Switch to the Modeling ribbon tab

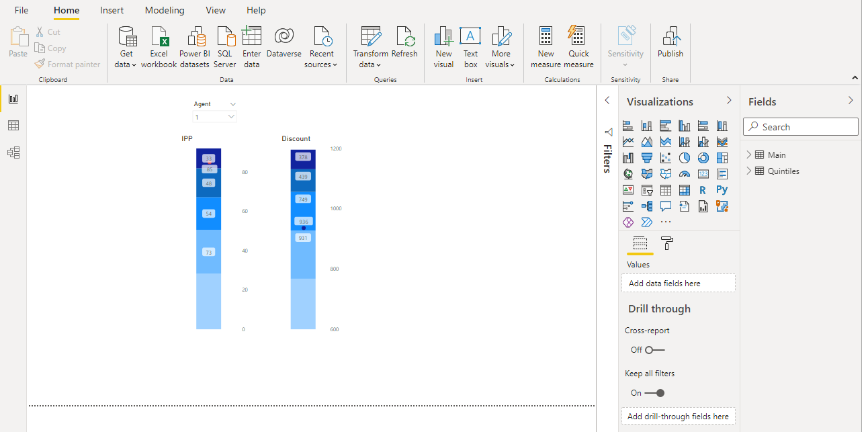tap(165, 10)
